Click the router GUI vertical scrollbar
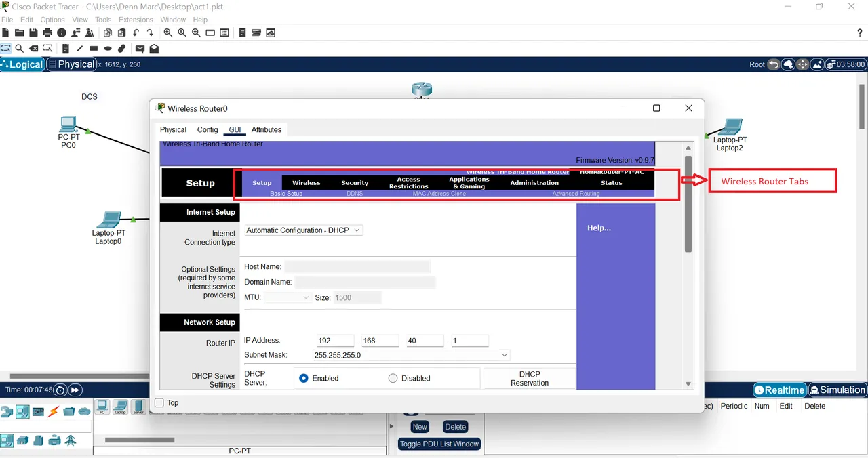The width and height of the screenshot is (868, 458). pos(688,204)
